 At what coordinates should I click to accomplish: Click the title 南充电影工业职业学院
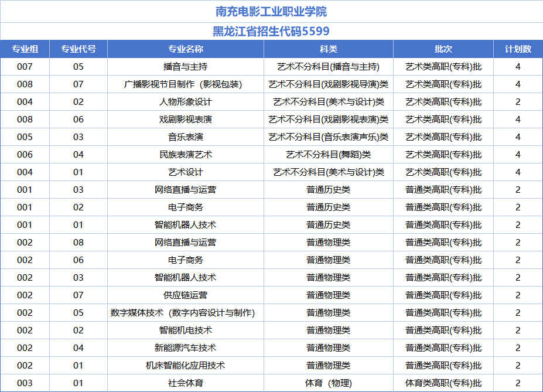coord(271,12)
